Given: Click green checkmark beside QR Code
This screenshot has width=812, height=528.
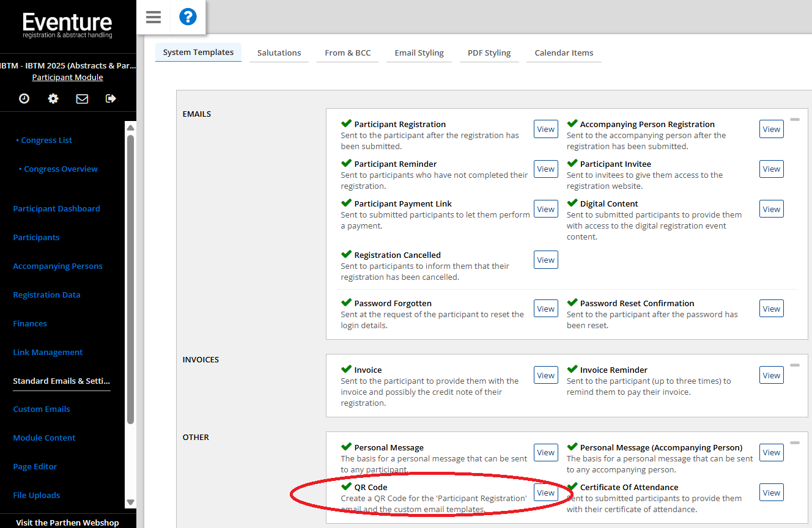Looking at the screenshot, I should tap(346, 487).
